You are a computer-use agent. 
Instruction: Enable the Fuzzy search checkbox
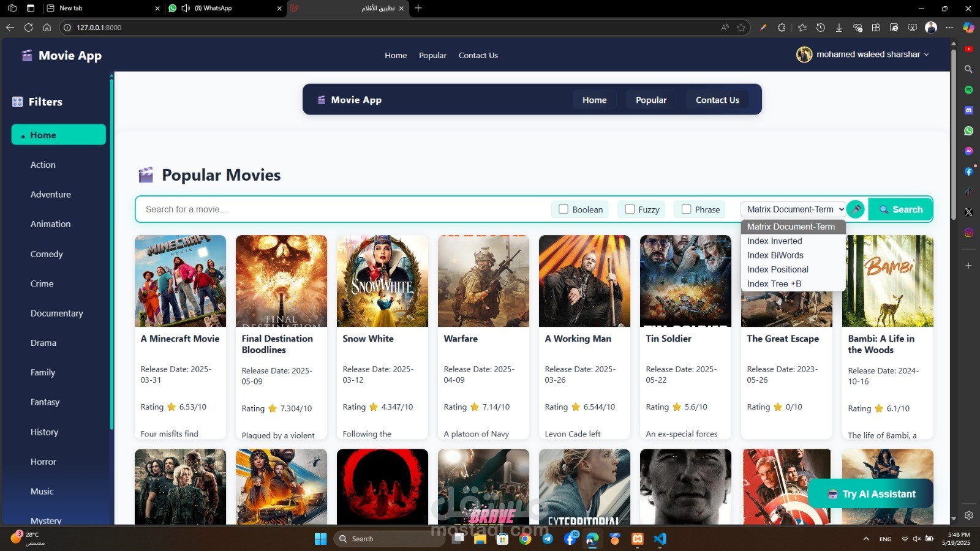click(630, 209)
